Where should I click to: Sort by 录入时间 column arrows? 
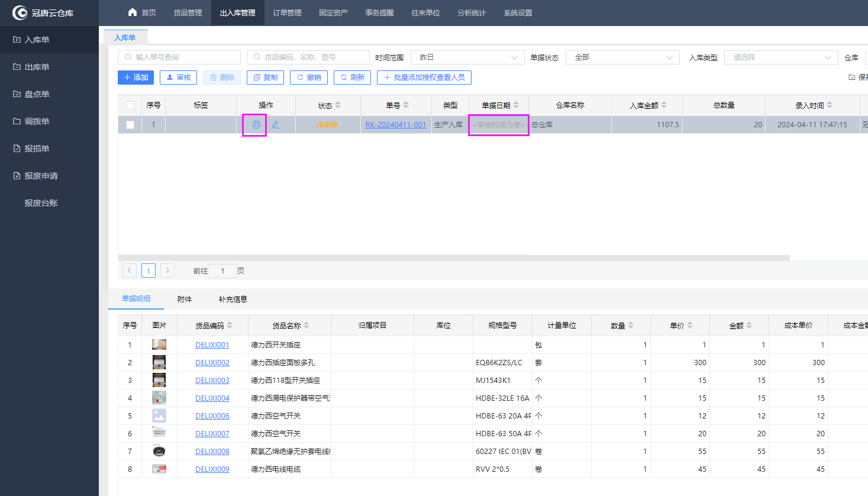click(830, 105)
